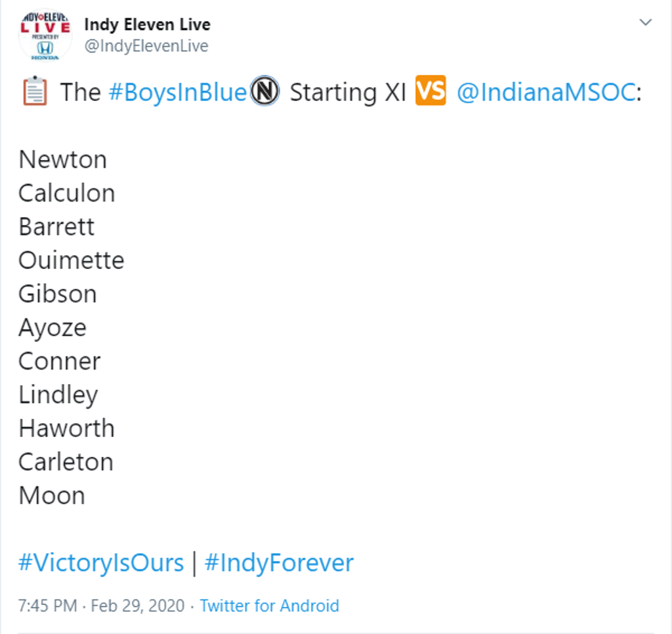This screenshot has width=672, height=634.
Task: Click the name Calculon in the lineup
Action: [66, 193]
